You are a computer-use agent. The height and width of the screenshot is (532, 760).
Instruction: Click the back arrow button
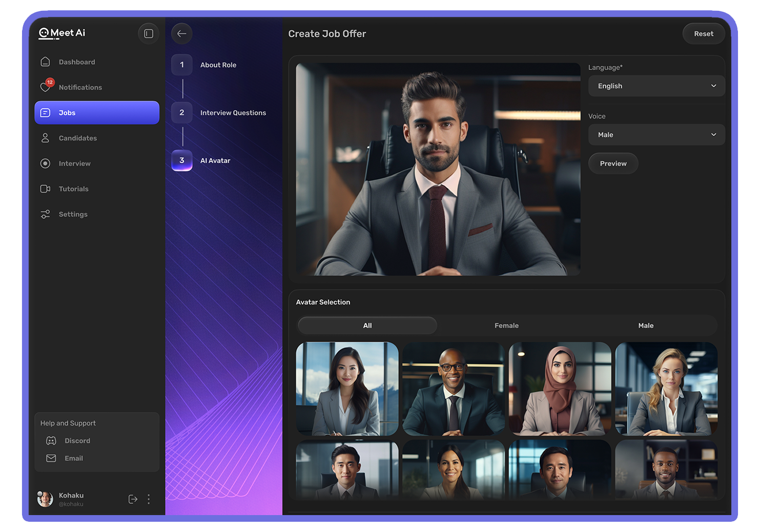pos(181,34)
